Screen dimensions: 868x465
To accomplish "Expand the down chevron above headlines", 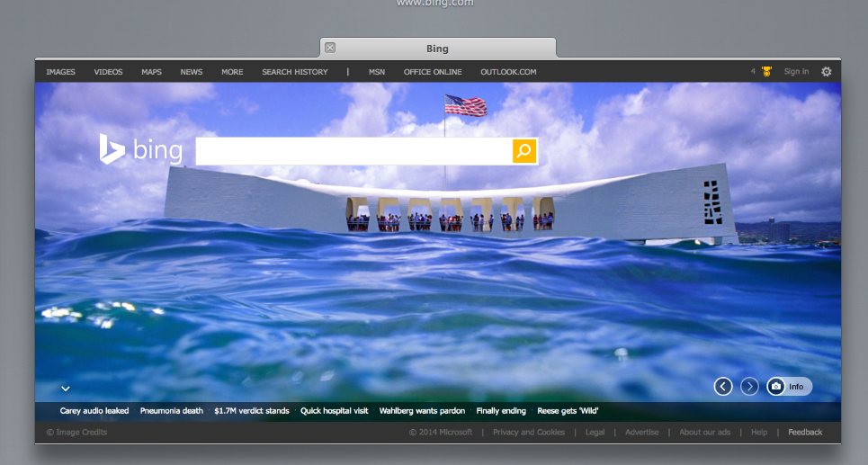I will tap(66, 389).
